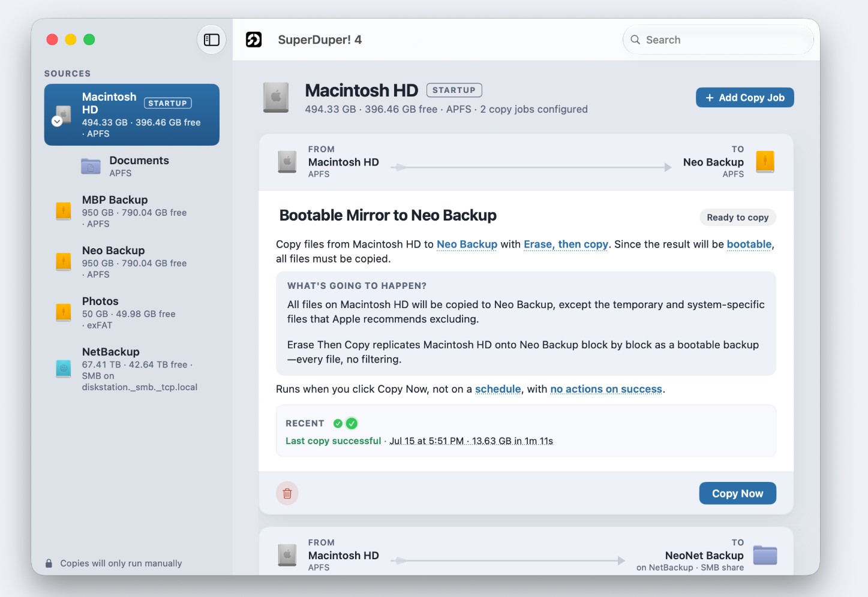Click into the Search field
The height and width of the screenshot is (597, 868).
click(x=718, y=40)
